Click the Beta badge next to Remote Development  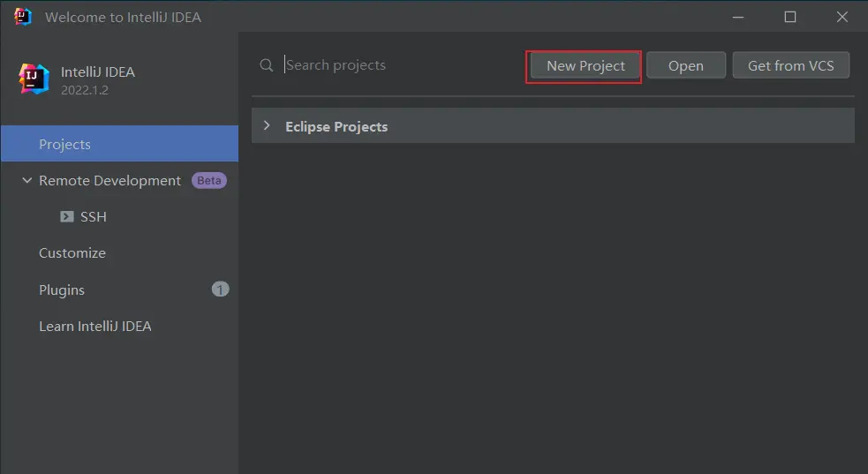[x=209, y=180]
